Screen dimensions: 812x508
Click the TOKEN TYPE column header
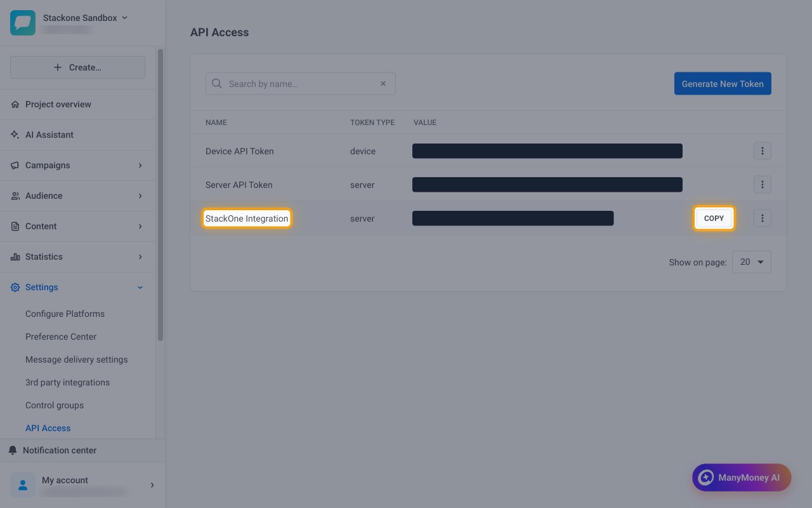(x=372, y=123)
